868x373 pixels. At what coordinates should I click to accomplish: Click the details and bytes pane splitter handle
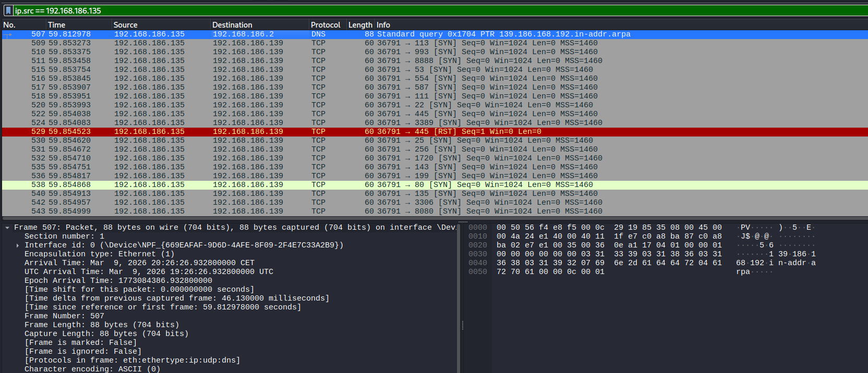(x=462, y=326)
